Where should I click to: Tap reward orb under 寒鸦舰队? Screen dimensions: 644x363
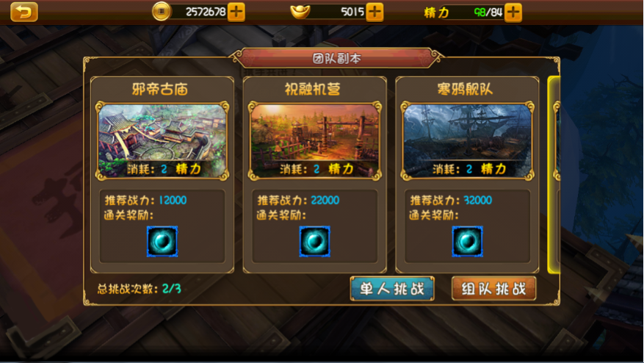point(467,241)
